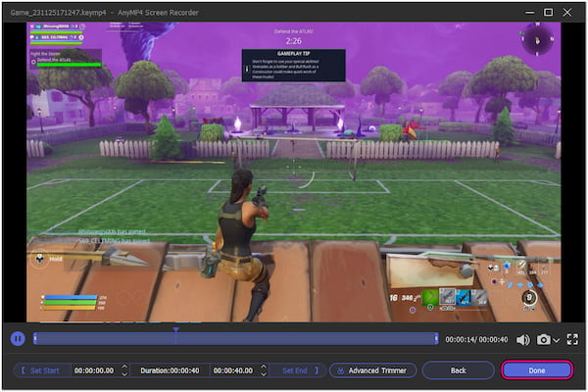588x392 pixels.
Task: Click the Duration time display
Action: (171, 370)
